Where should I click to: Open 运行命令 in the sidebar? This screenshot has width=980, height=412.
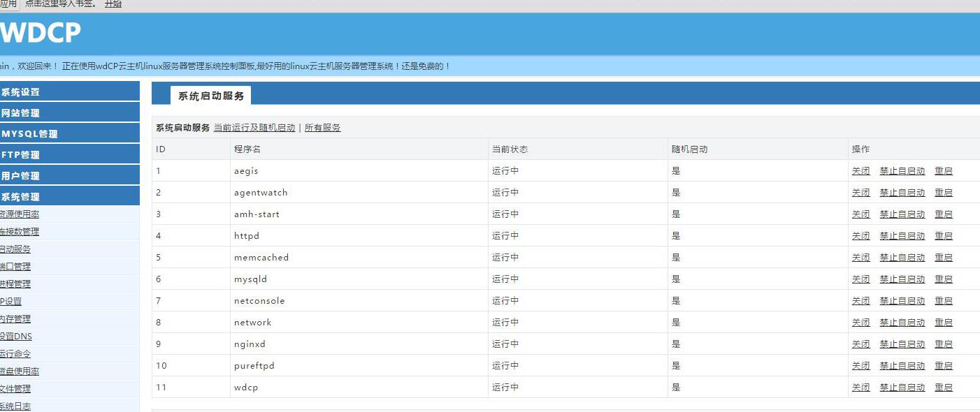(15, 354)
